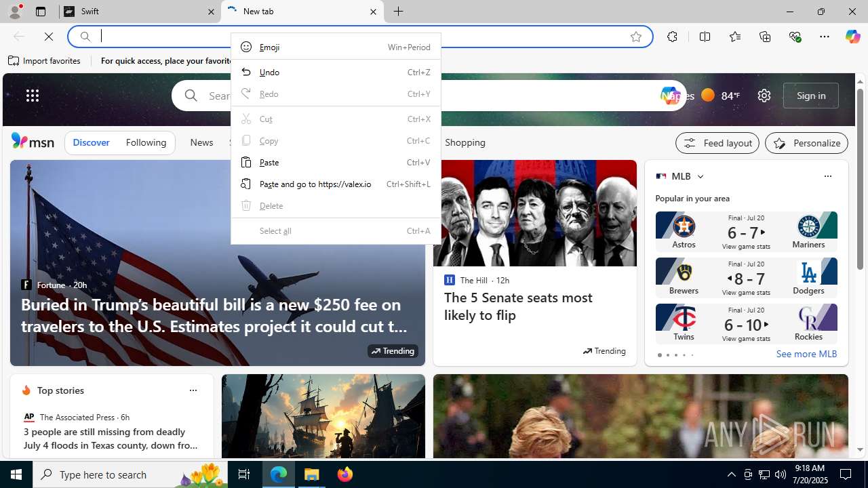This screenshot has width=868, height=488.
Task: Open Settings and more ellipsis
Action: 825,37
